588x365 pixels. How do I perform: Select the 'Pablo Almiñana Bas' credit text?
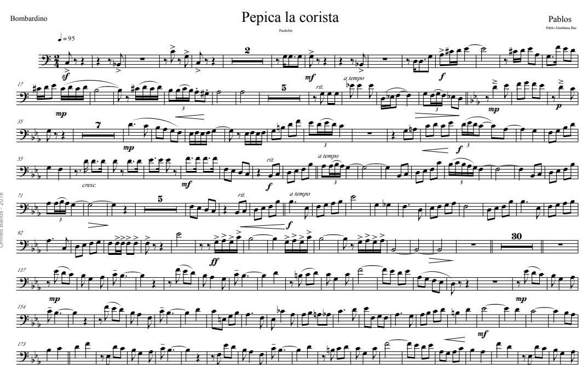tap(561, 28)
